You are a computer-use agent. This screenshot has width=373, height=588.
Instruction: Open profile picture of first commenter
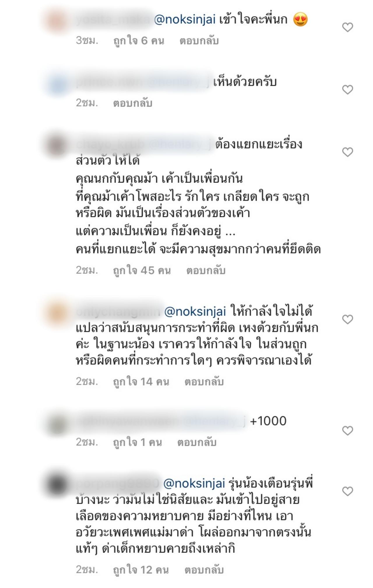click(x=57, y=21)
